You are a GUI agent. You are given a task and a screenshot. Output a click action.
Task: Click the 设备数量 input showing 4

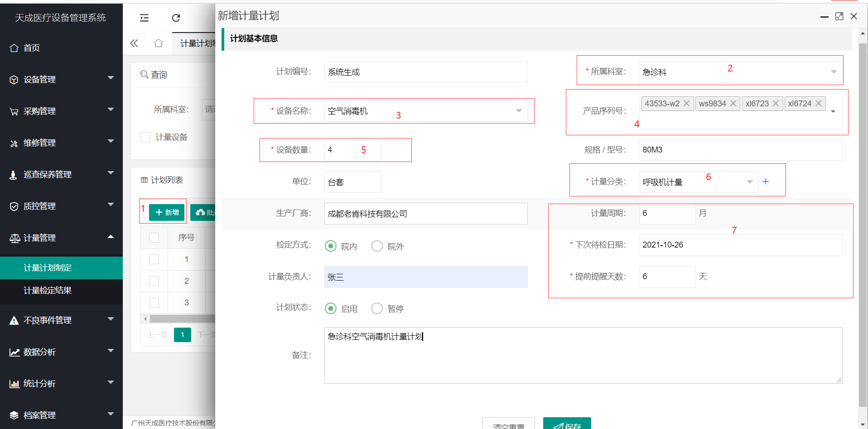(x=352, y=150)
